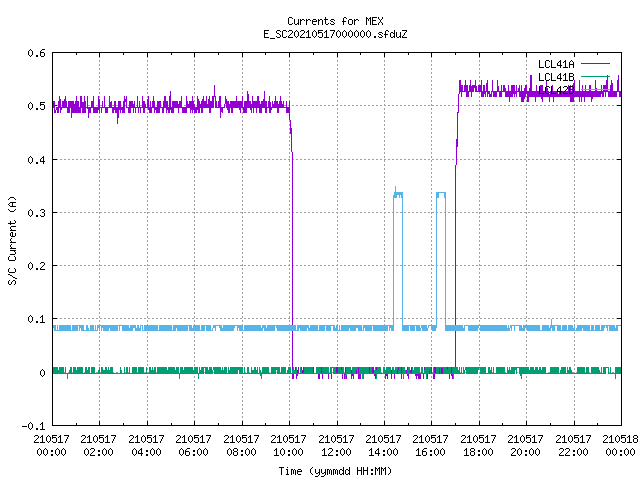Click the 210517 00:00 x-axis tick label
This screenshot has width=640, height=480.
pyautogui.click(x=51, y=445)
